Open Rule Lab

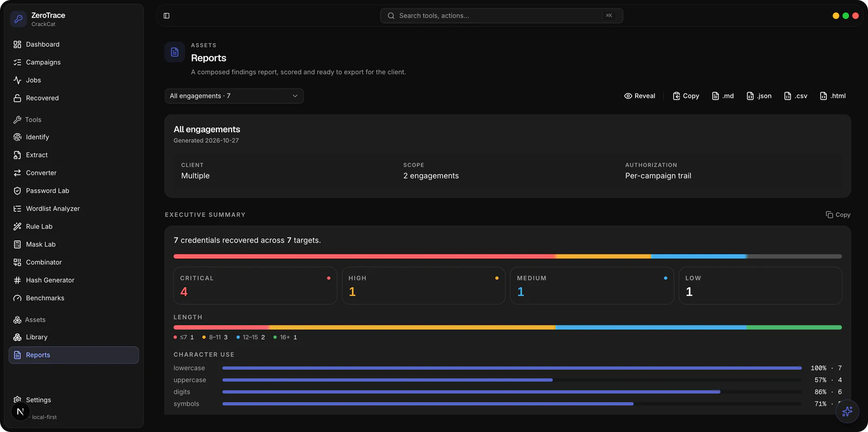(74, 227)
